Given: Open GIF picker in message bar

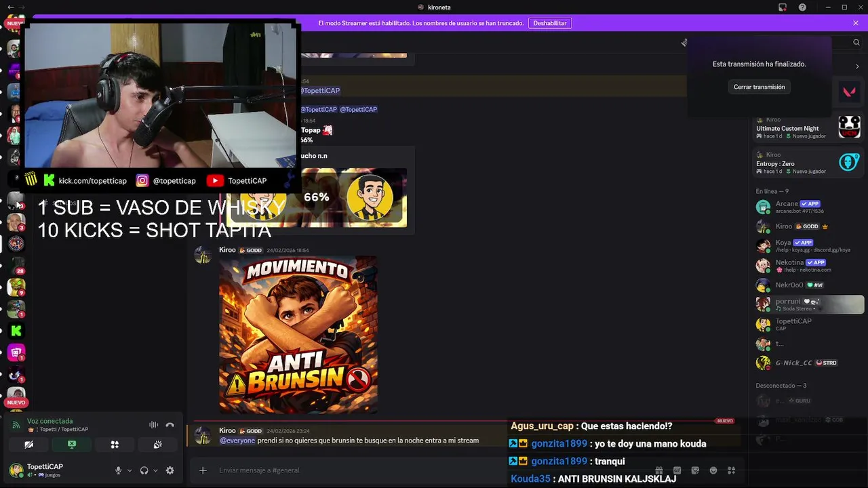Looking at the screenshot, I should (x=677, y=470).
